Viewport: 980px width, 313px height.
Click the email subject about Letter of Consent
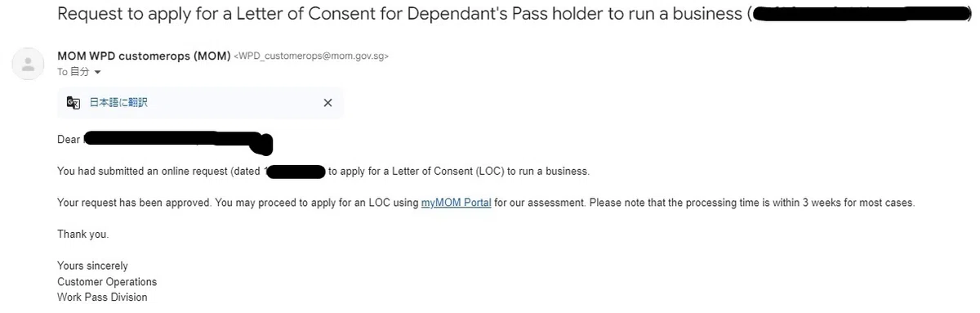point(401,14)
